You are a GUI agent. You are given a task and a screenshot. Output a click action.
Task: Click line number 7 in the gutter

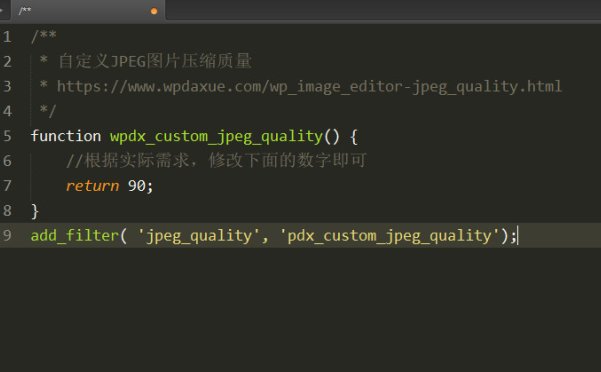click(7, 186)
